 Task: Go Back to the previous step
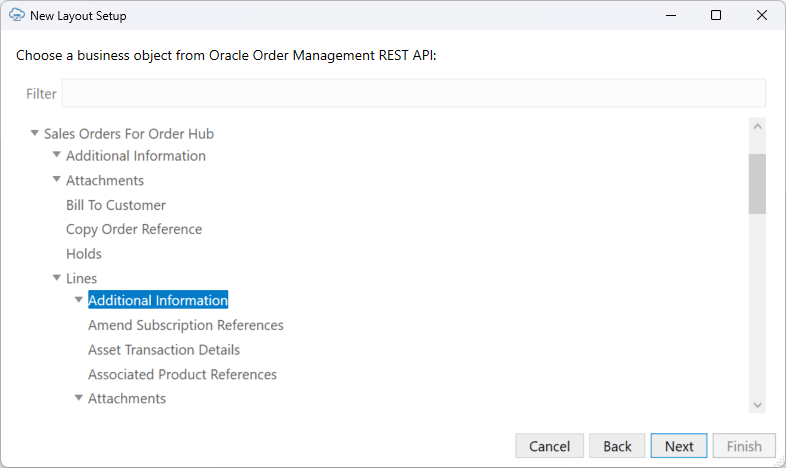[617, 446]
